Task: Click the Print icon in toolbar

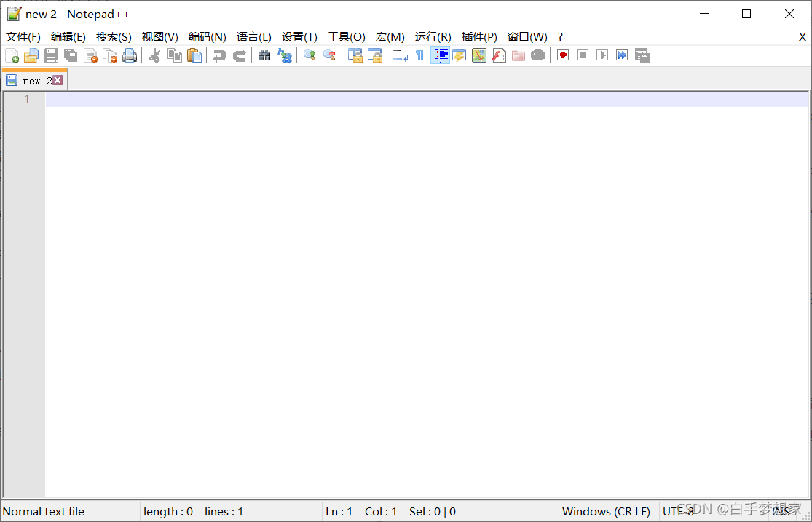Action: click(130, 55)
